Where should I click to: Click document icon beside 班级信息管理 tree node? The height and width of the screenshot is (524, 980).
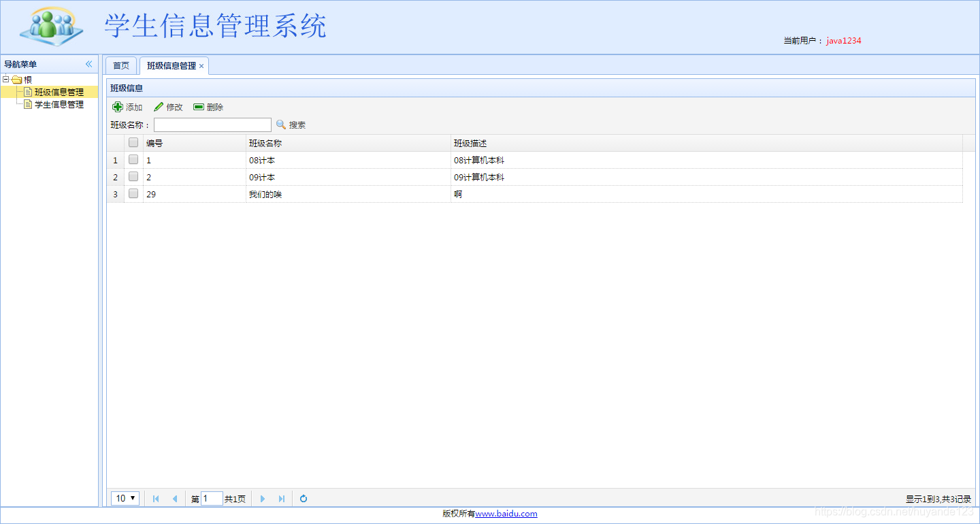(x=28, y=92)
